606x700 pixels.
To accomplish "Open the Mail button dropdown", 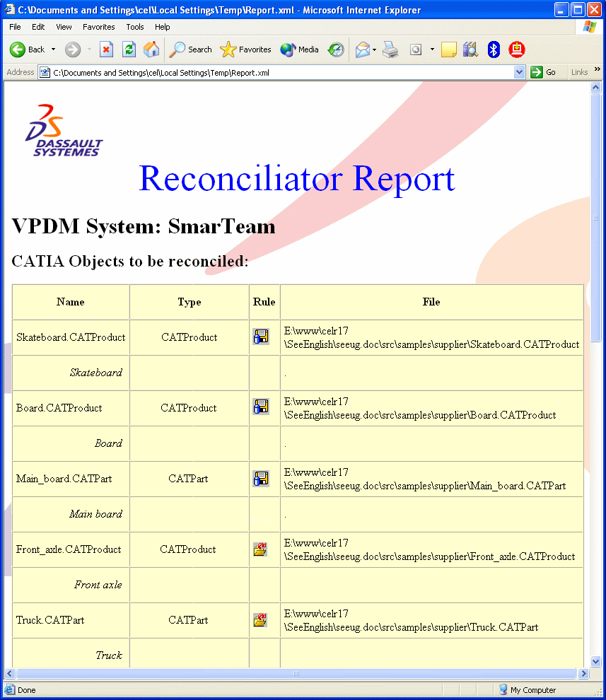I will point(374,49).
